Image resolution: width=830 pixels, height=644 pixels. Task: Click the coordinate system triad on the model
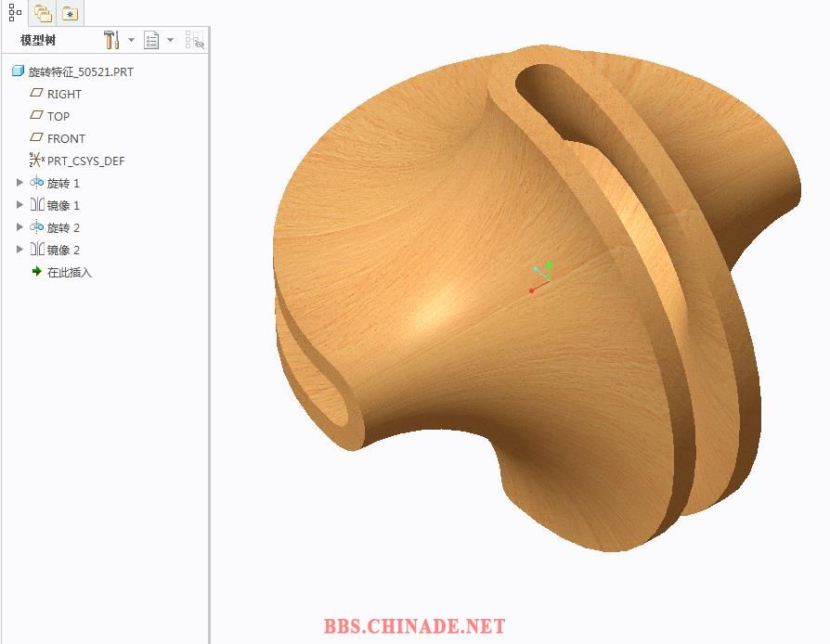click(540, 277)
